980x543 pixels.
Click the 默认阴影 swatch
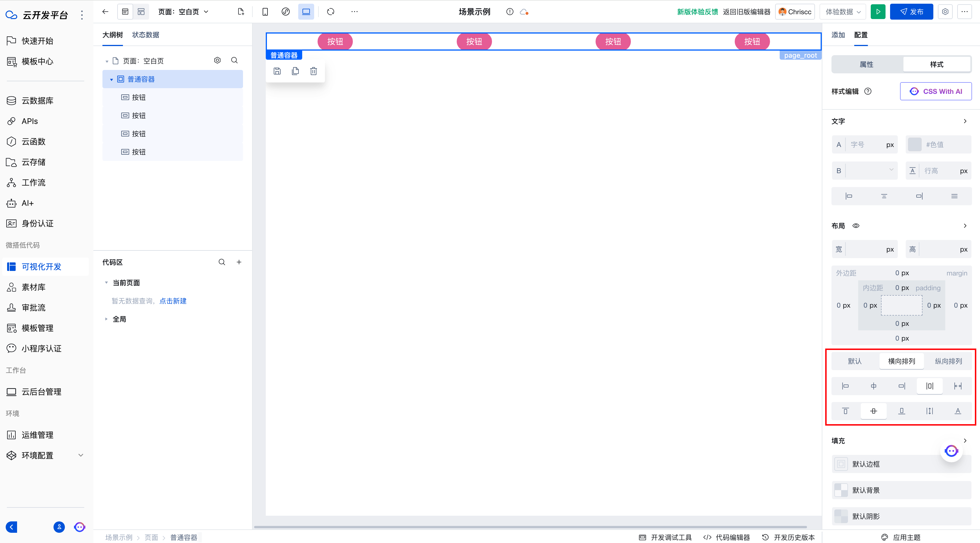pos(841,516)
